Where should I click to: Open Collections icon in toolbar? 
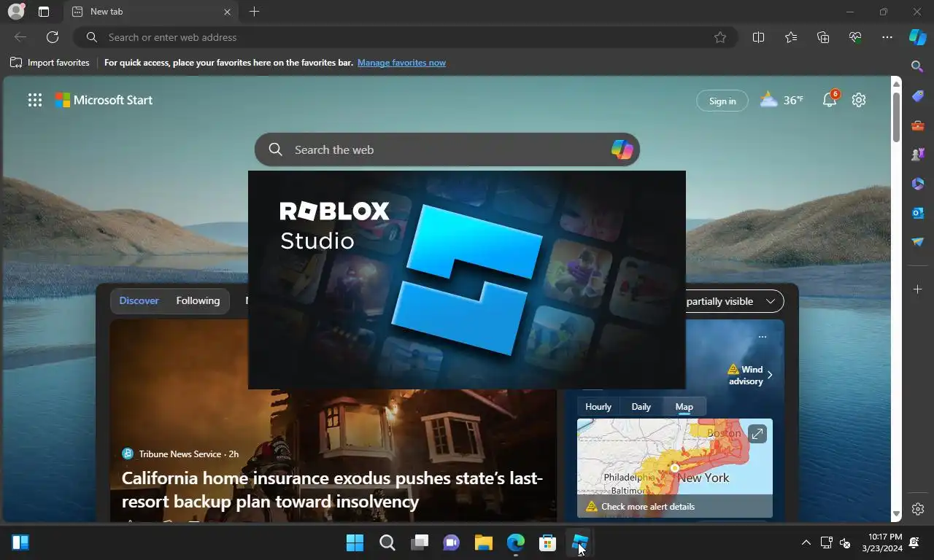click(823, 37)
